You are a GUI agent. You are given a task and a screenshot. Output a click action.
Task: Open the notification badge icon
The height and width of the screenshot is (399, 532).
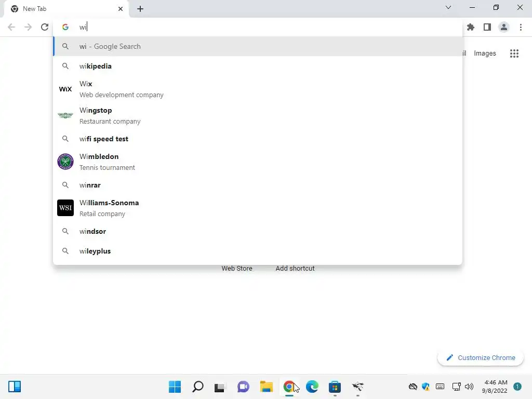click(517, 387)
